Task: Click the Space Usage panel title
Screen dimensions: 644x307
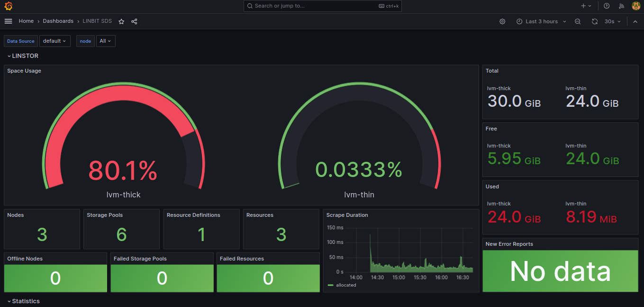Action: click(24, 71)
